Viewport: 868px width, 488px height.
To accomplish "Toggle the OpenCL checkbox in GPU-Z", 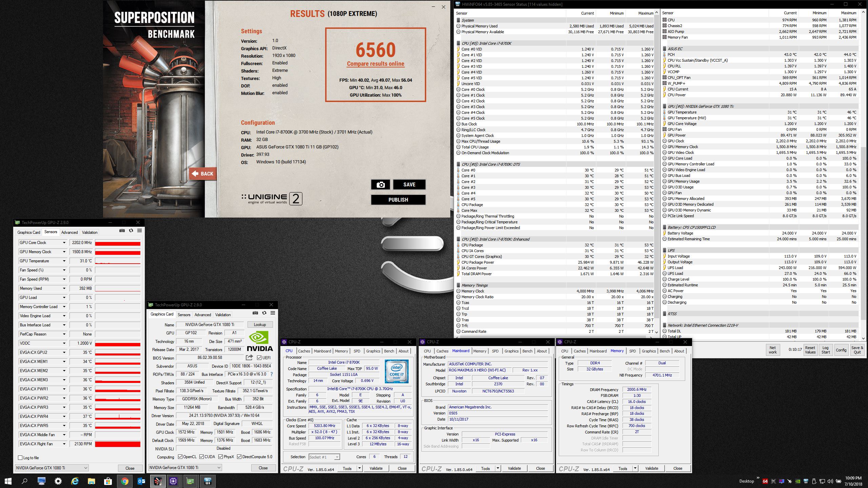I will point(180,457).
